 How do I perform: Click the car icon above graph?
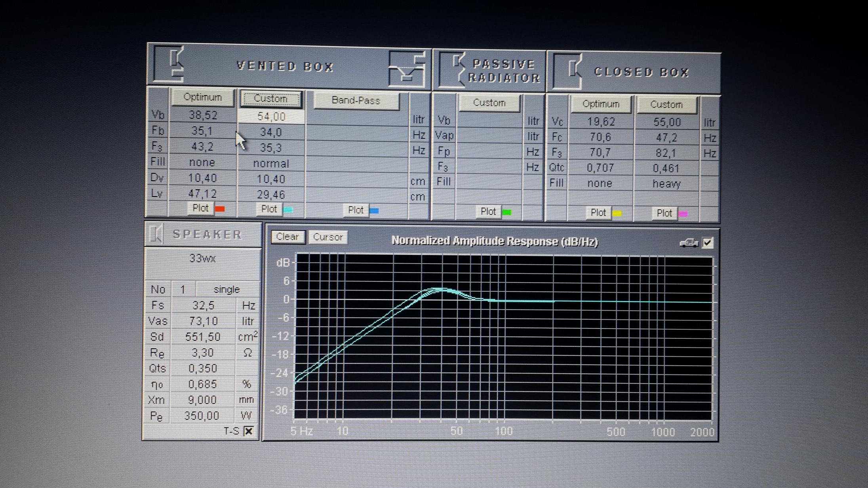pos(689,243)
